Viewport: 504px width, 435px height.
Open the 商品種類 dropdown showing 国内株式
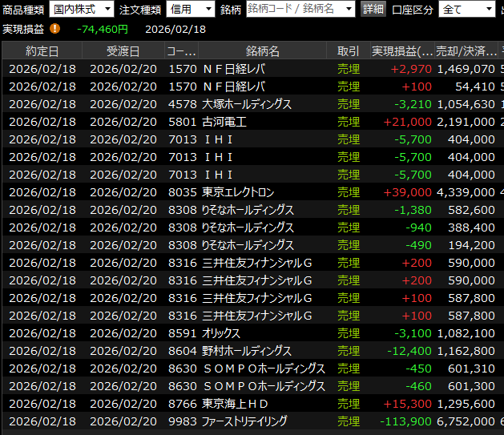click(81, 9)
